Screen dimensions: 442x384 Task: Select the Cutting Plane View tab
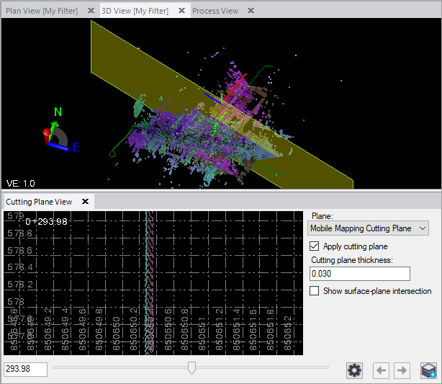pyautogui.click(x=39, y=202)
